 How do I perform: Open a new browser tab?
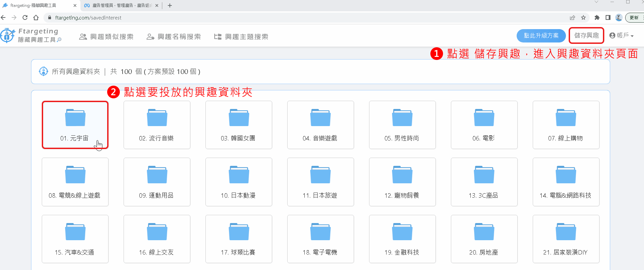[x=170, y=5]
